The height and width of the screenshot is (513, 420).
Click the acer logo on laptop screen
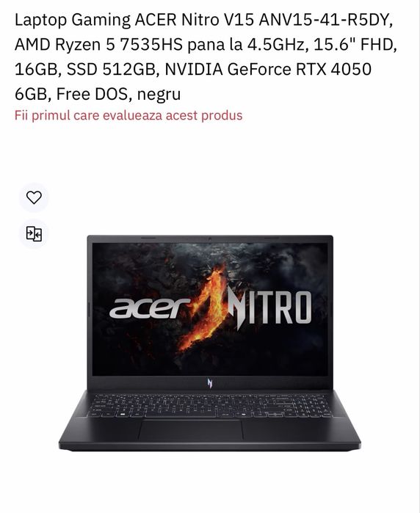(x=150, y=308)
